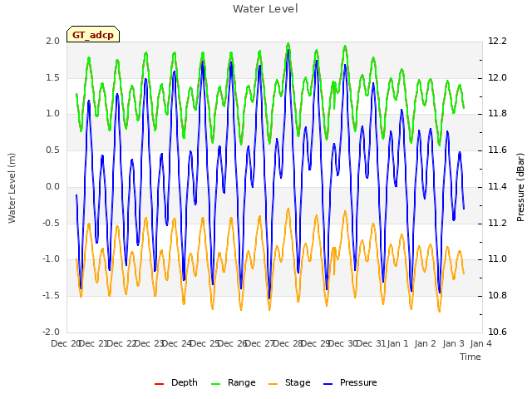The image size is (532, 399).
Task: Click the 12.0 pressure axis tick label
Action: pos(497,77)
